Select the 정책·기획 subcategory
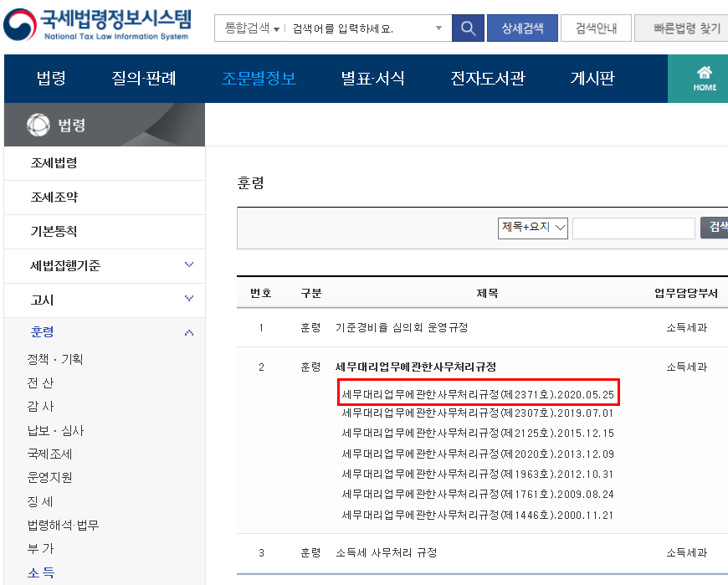Image resolution: width=728 pixels, height=585 pixels. [x=55, y=359]
